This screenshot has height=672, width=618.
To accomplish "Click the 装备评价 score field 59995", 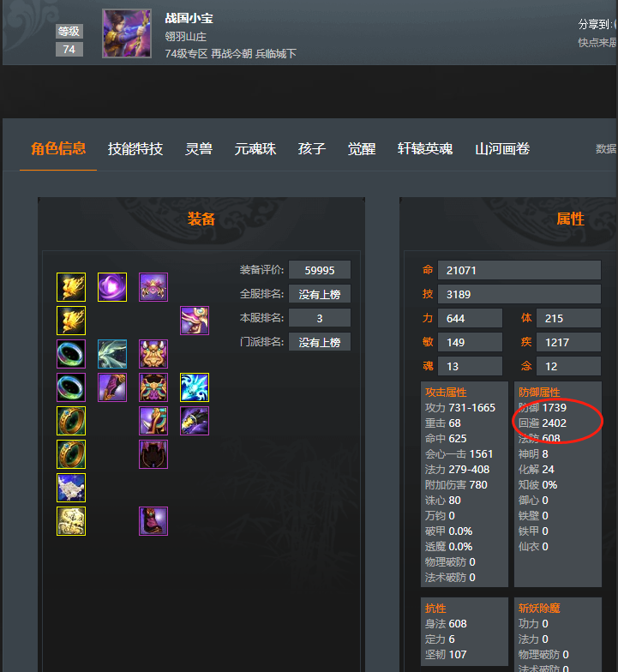I will click(320, 270).
